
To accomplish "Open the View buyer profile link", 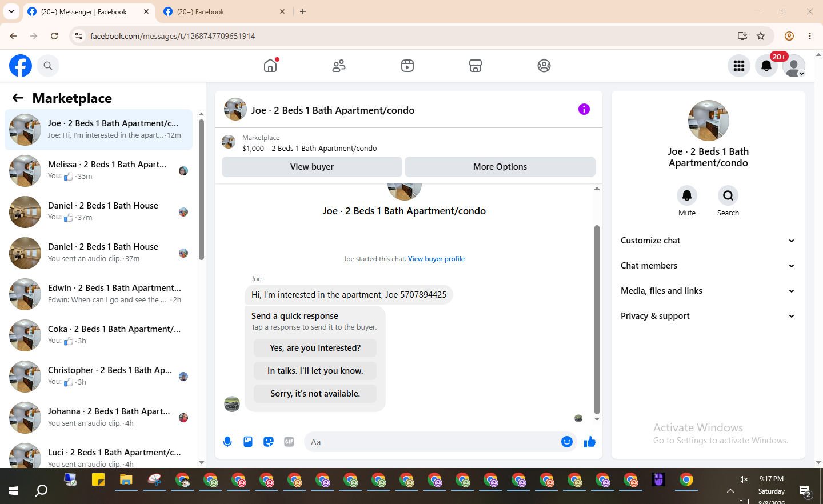I will [x=436, y=259].
